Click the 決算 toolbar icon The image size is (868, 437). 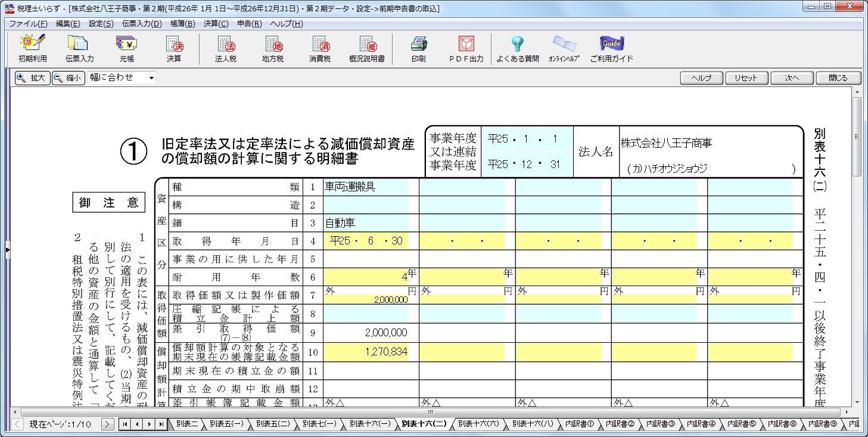click(x=174, y=49)
